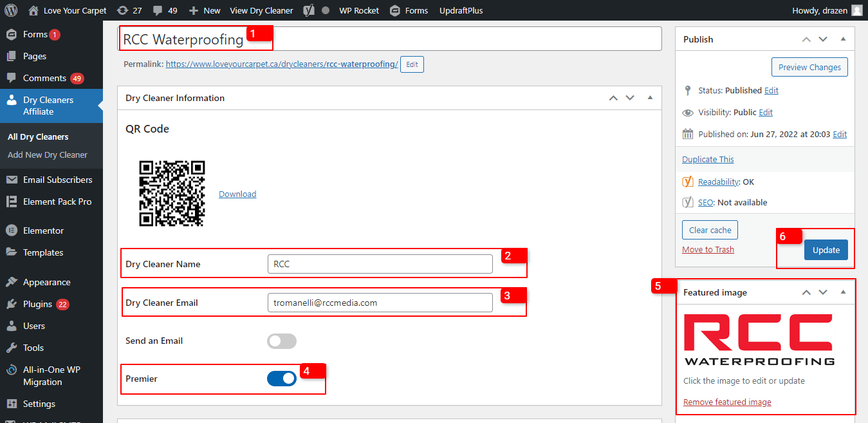The image size is (868, 423).
Task: Open the WP Rocket admin bar menu
Action: click(x=359, y=10)
